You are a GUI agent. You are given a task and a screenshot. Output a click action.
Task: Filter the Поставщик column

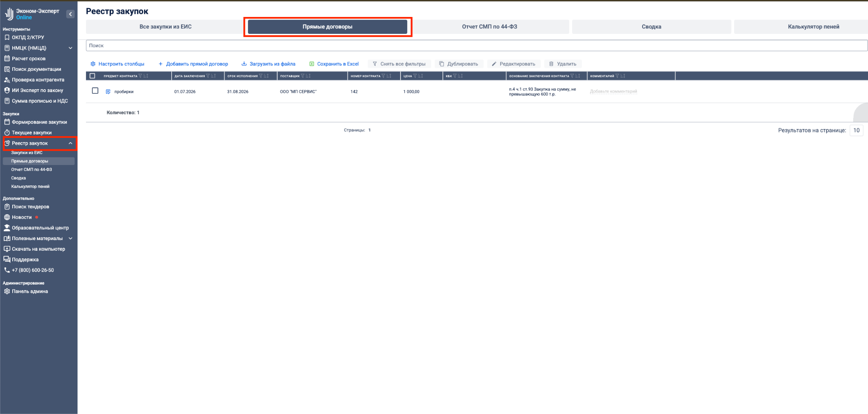coord(303,76)
